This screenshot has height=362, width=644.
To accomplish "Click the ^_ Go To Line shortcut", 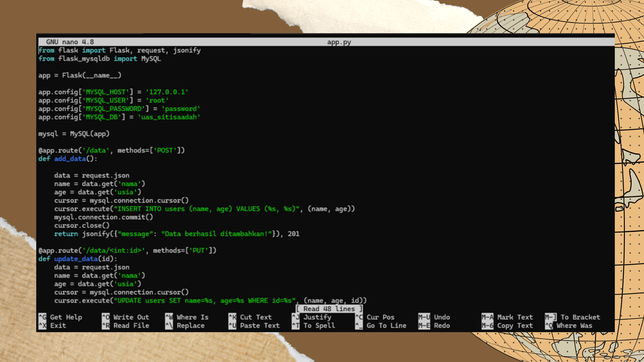I will (x=381, y=325).
